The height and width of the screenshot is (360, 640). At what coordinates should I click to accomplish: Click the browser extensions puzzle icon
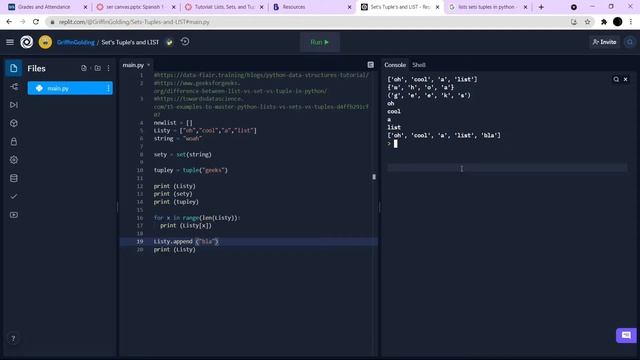point(604,22)
